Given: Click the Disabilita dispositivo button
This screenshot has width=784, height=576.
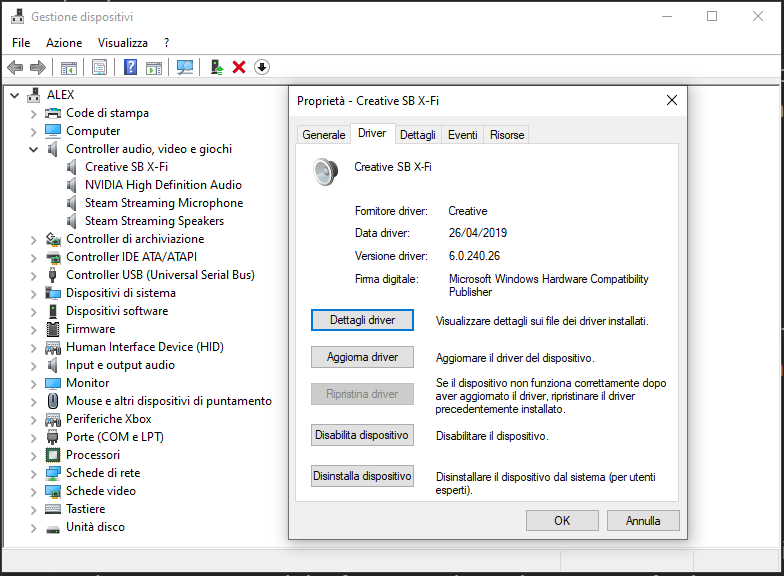Looking at the screenshot, I should [362, 435].
